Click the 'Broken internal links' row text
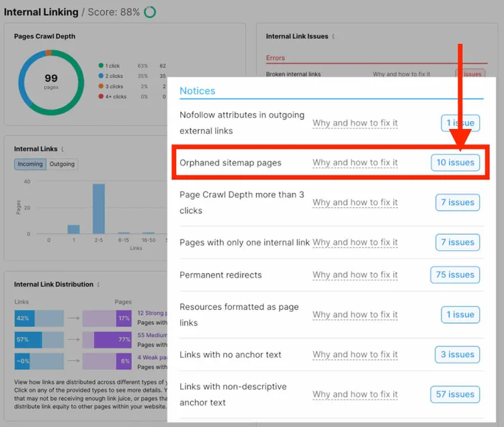 (293, 74)
